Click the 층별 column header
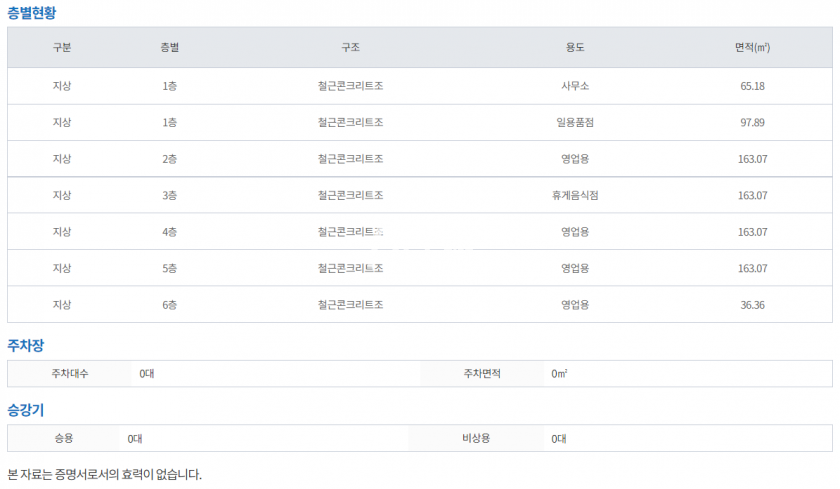This screenshot has width=840, height=489. coord(169,48)
